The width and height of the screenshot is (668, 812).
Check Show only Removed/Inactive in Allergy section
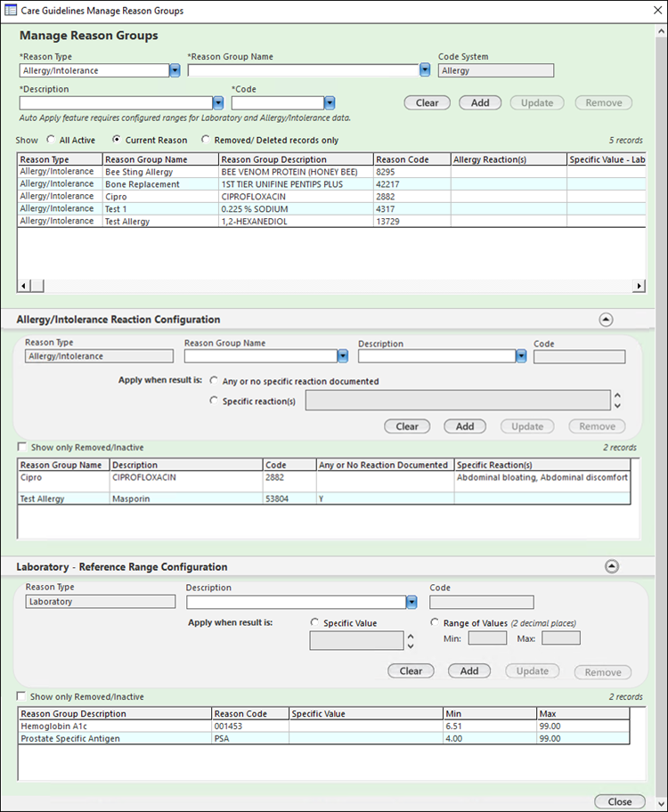(x=21, y=446)
